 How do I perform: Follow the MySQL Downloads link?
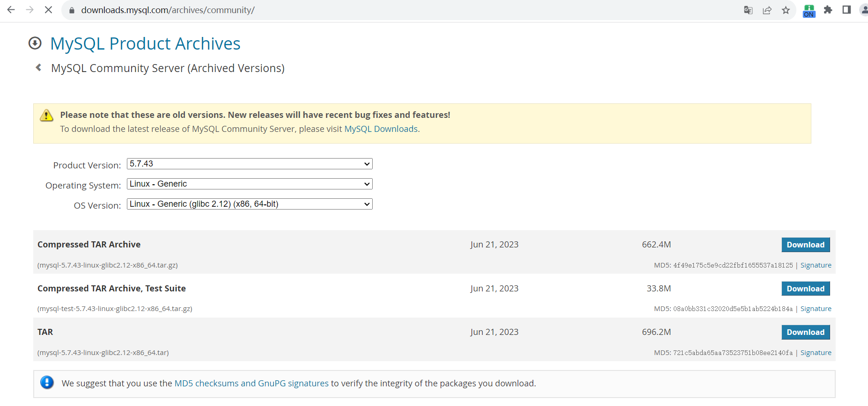click(x=381, y=129)
